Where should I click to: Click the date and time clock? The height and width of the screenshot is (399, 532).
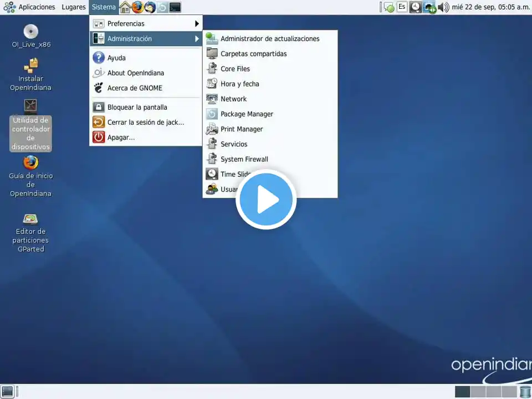pos(490,7)
